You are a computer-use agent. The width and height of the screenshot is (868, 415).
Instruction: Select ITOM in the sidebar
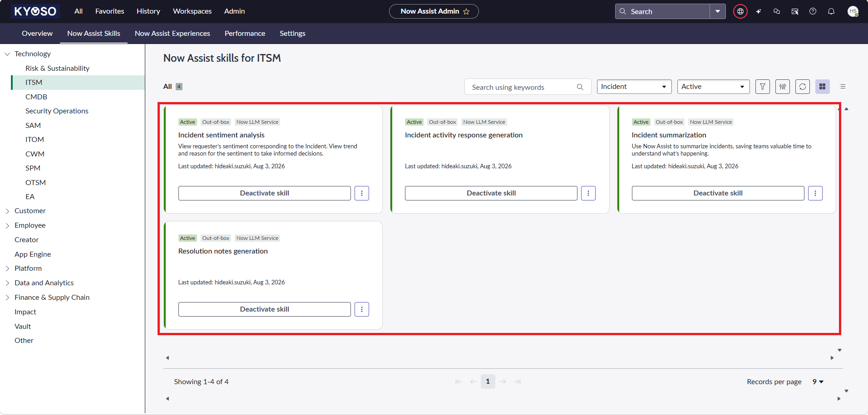pyautogui.click(x=35, y=140)
